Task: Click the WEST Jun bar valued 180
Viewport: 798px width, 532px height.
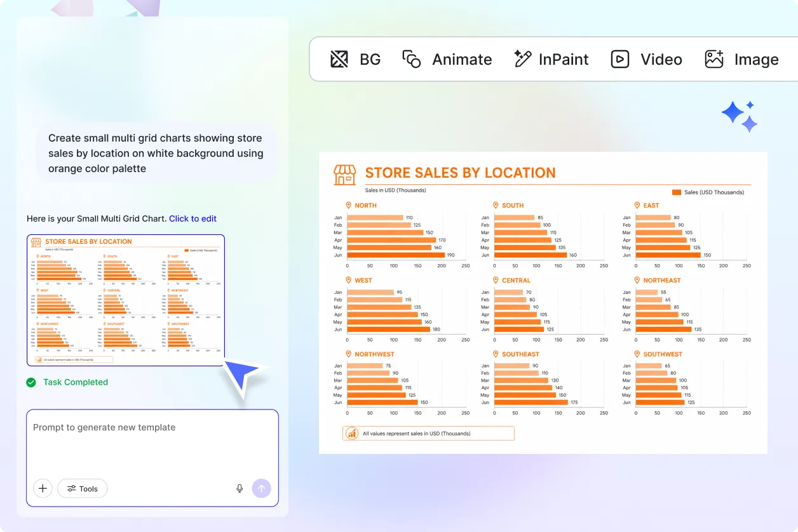Action: click(388, 329)
